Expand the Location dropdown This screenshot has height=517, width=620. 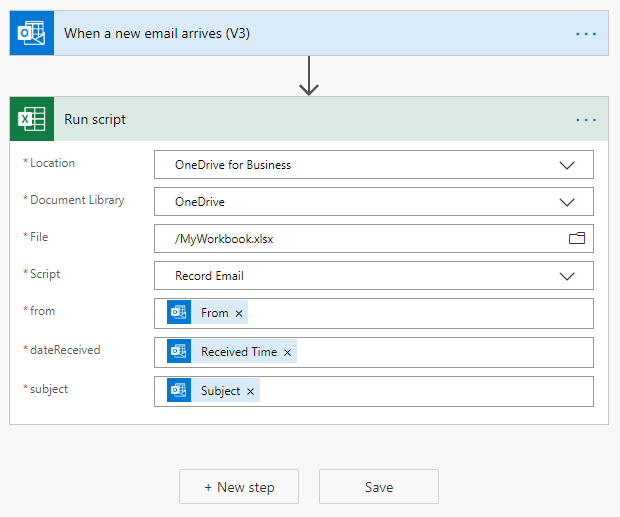coord(567,165)
